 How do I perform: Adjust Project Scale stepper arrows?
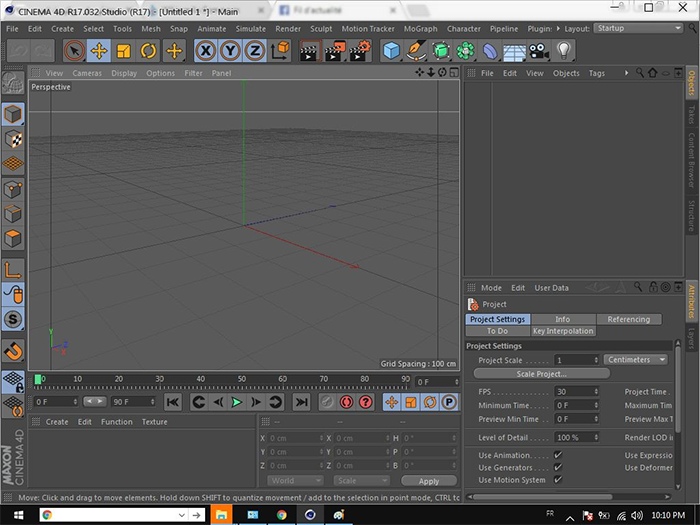pos(596,360)
